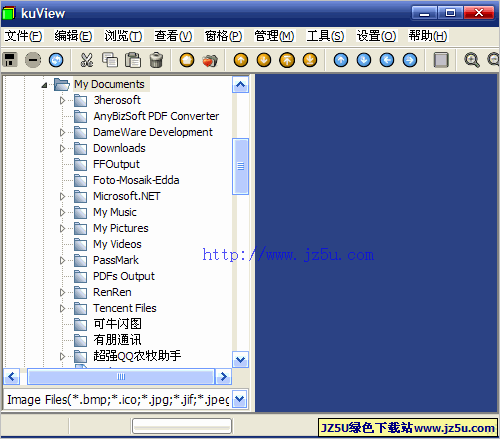Click the blue refresh toolbar icon
Screen dimensions: 500x439
point(56,60)
